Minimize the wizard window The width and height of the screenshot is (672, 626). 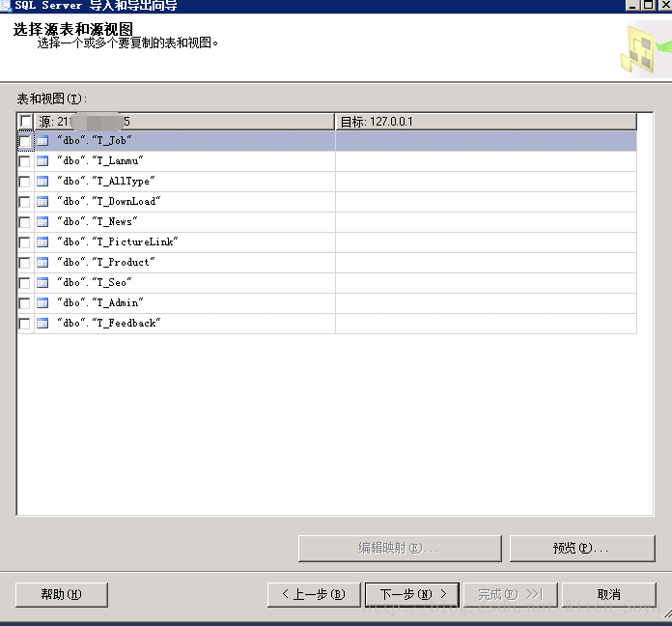(x=632, y=5)
